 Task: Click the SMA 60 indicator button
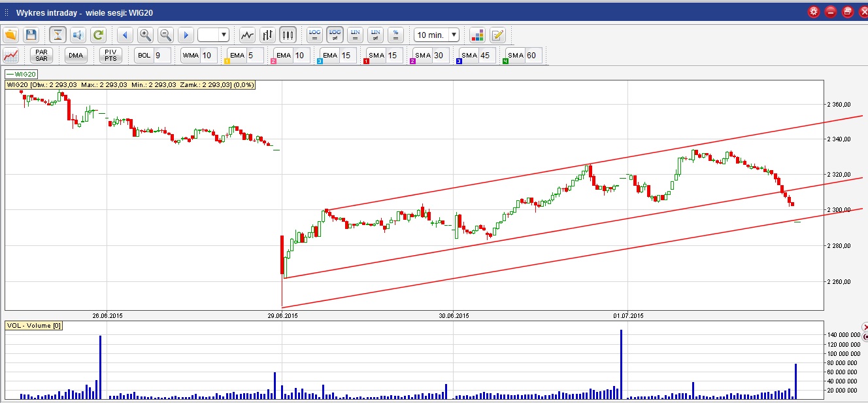pyautogui.click(x=522, y=55)
